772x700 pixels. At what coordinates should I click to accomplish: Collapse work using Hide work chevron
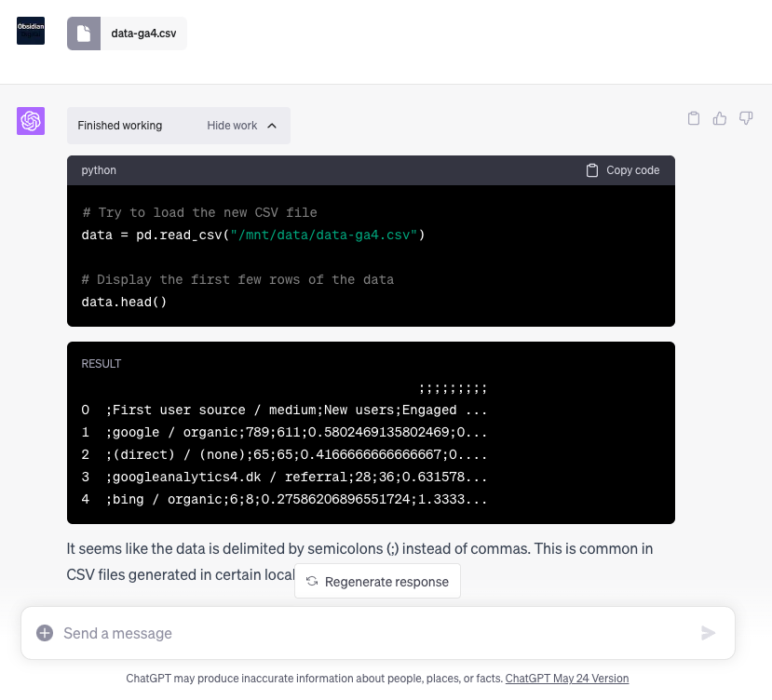click(x=272, y=126)
